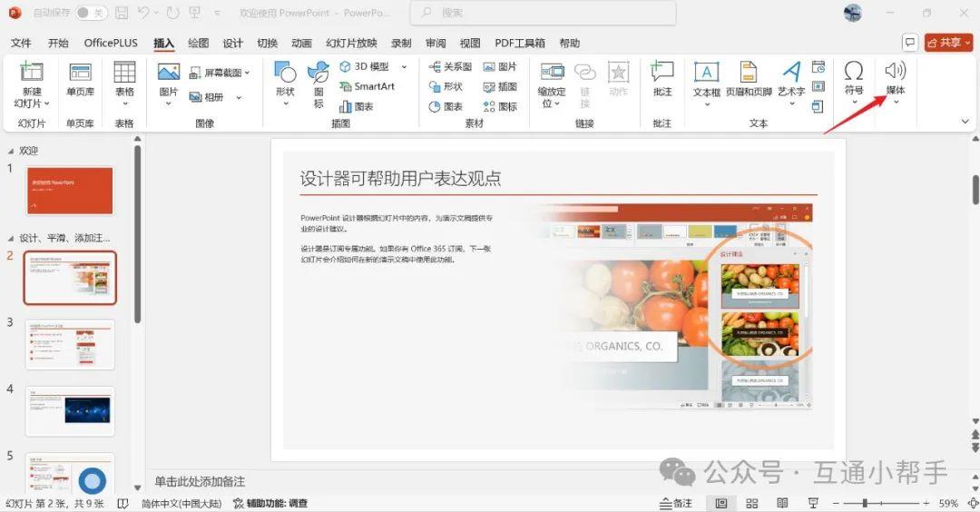Viewport: 980px width, 512px height.
Task: Click the 符号 symbol (omega) icon
Action: click(854, 71)
